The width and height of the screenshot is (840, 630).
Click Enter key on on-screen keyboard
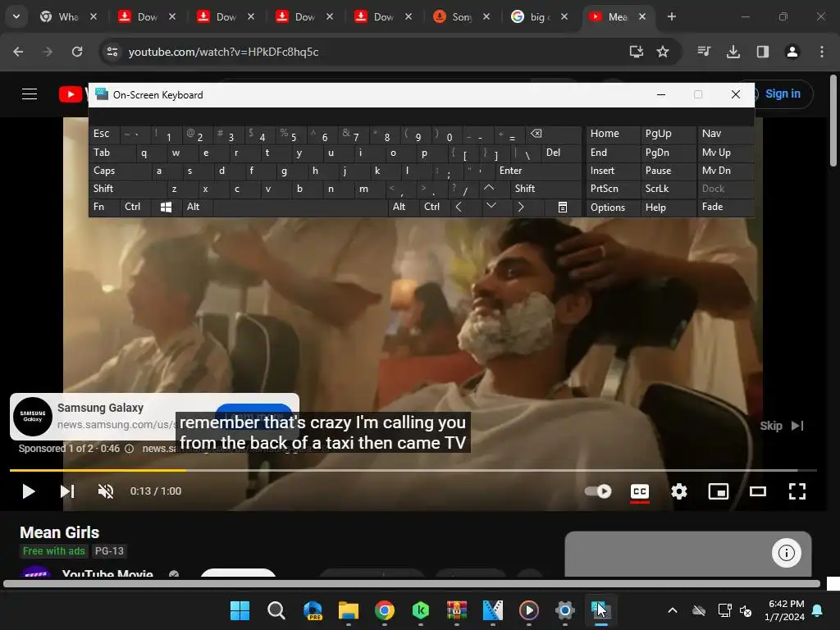pos(537,171)
